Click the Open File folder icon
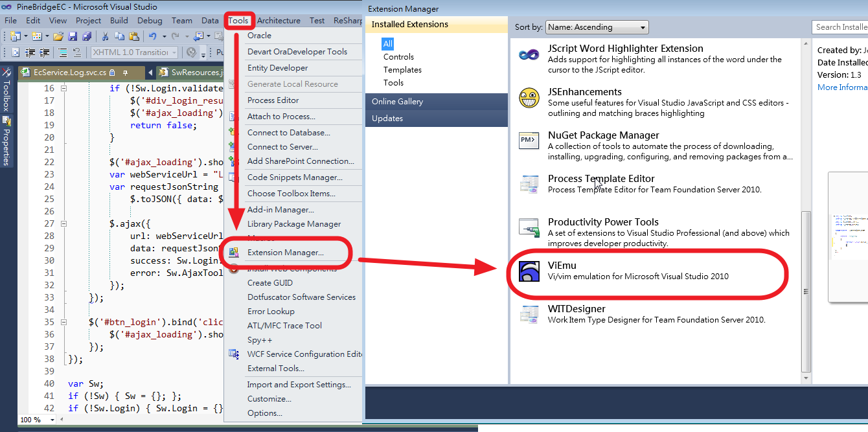Screen dimensions: 868x432 (x=58, y=36)
